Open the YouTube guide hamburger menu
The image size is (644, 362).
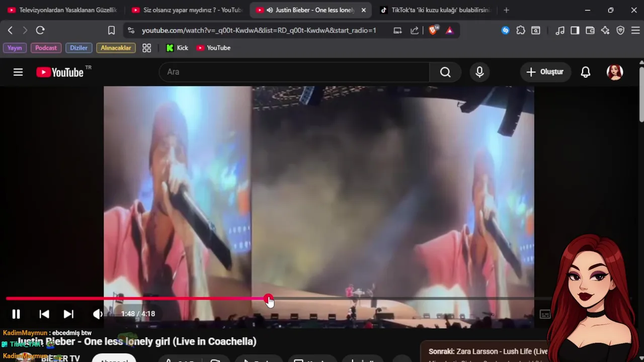pos(18,72)
